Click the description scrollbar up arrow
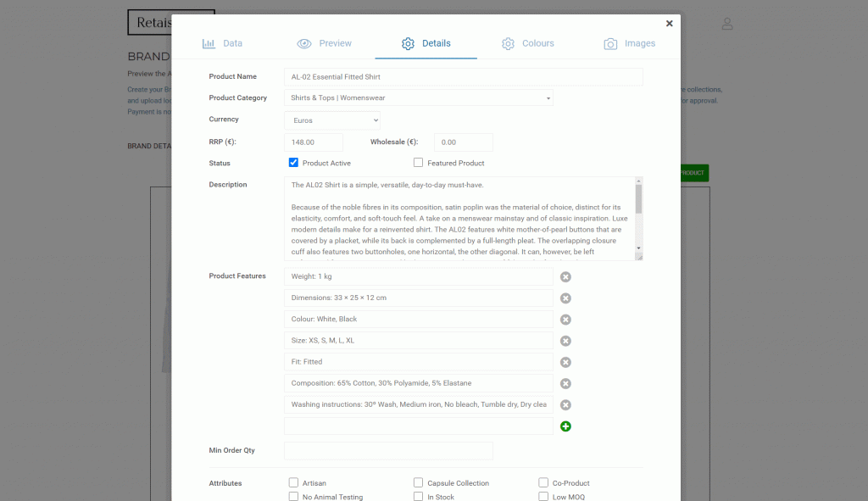 click(639, 181)
